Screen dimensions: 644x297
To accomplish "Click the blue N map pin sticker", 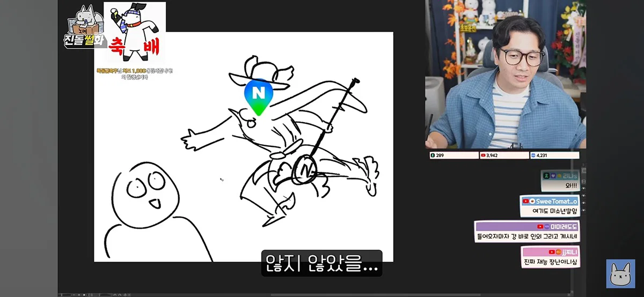I will [258, 98].
